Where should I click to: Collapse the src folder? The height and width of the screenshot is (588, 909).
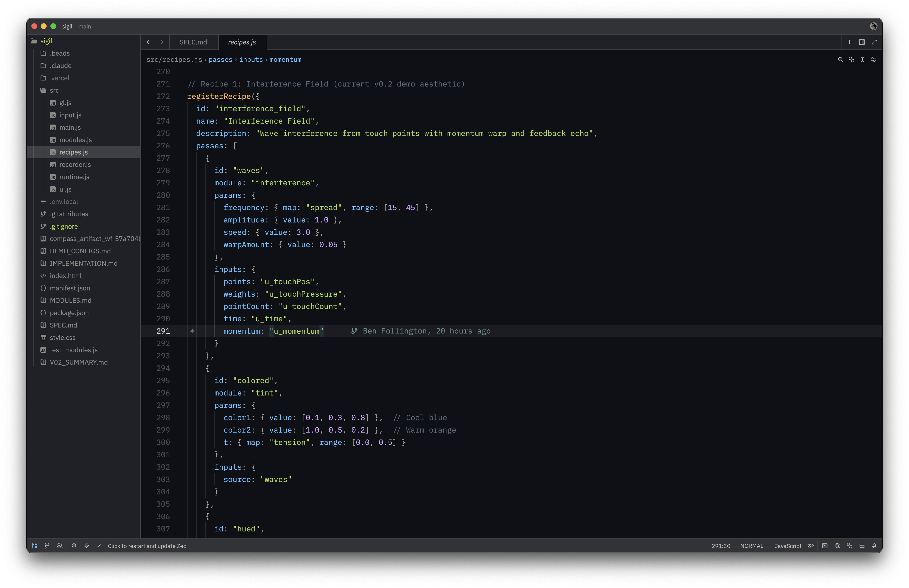pyautogui.click(x=54, y=91)
